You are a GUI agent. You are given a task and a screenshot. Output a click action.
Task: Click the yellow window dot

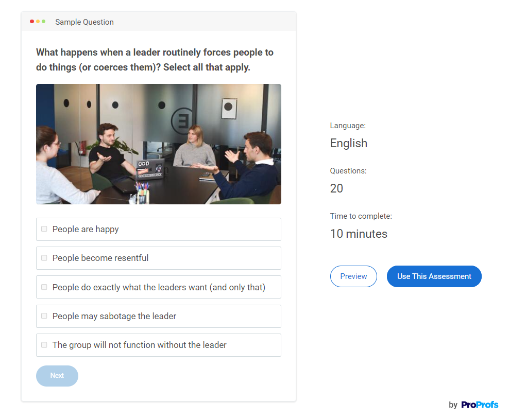pyautogui.click(x=38, y=22)
